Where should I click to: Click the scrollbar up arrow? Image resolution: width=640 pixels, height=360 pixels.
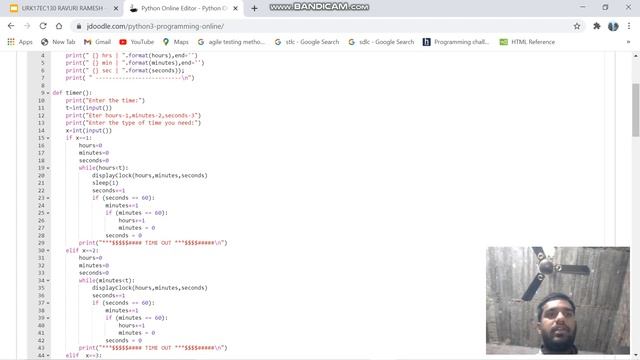636,56
